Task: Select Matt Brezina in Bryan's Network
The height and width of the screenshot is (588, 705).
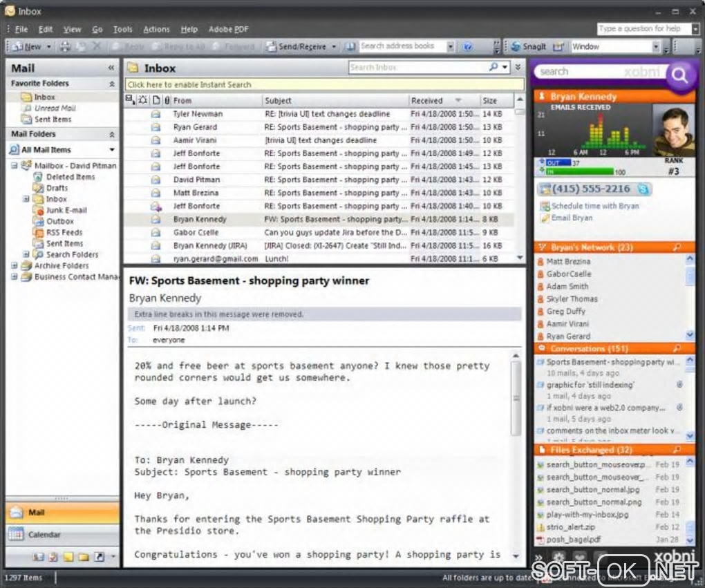Action: [x=568, y=261]
